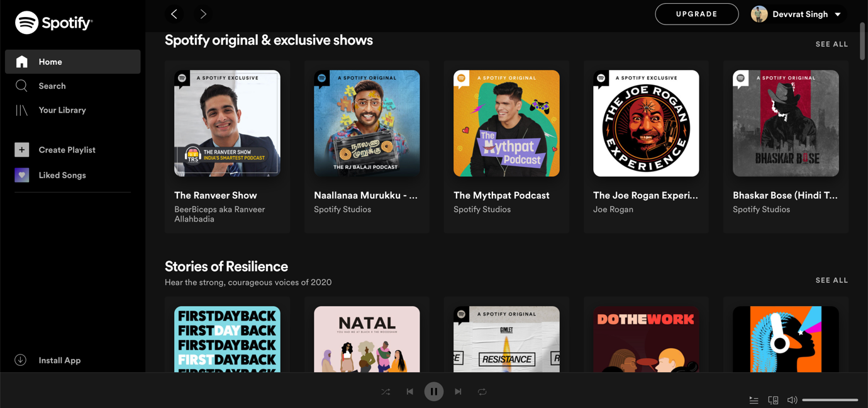Click the title text 'The Mythpat Podcast'
868x408 pixels.
(501, 195)
